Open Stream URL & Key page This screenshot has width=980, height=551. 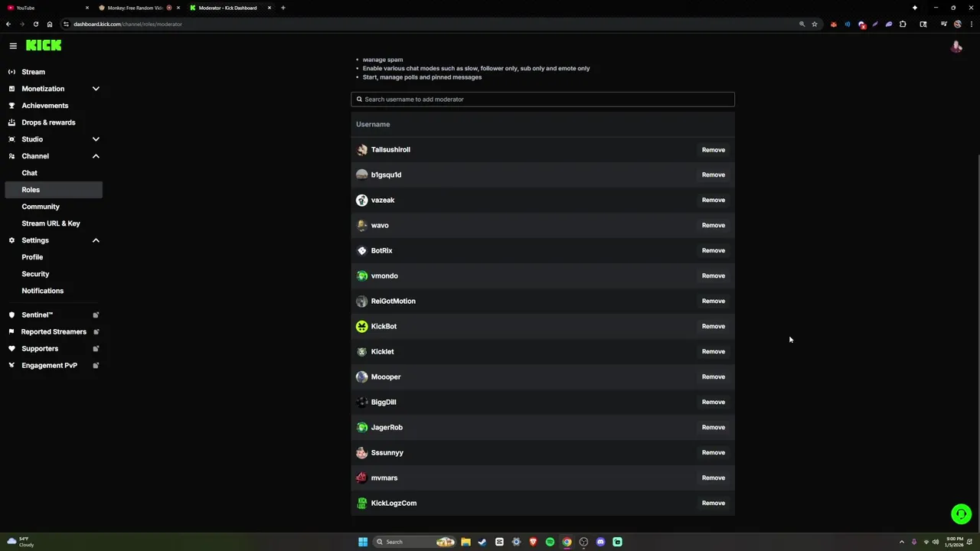pos(51,223)
